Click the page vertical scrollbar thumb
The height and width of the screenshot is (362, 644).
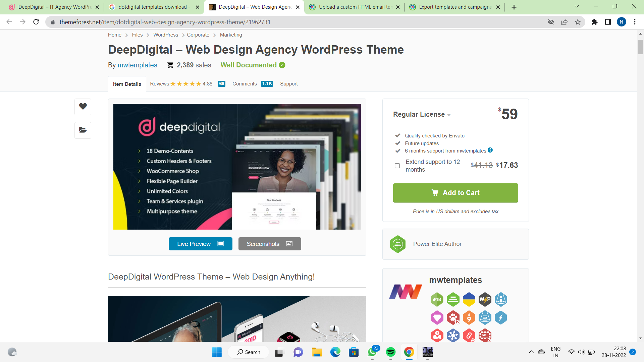coord(640,47)
